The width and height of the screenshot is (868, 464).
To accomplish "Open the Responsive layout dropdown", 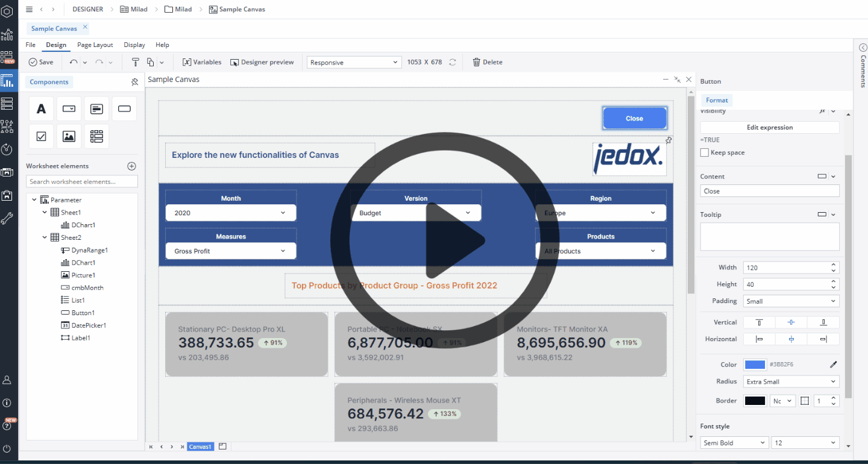I will (354, 62).
